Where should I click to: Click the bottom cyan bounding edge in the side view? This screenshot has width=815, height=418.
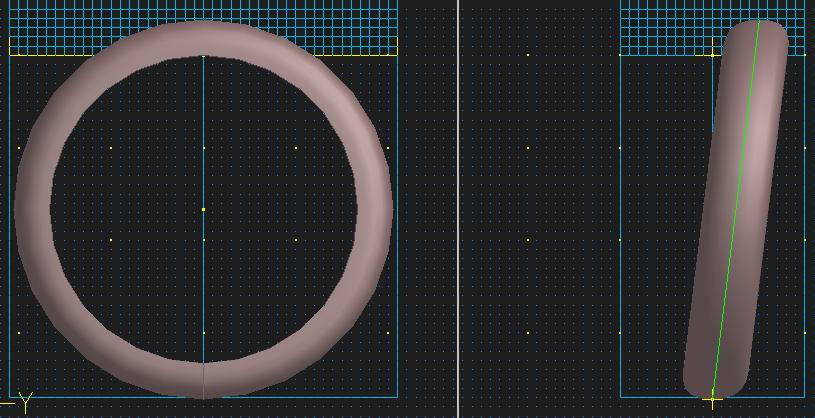pos(650,397)
